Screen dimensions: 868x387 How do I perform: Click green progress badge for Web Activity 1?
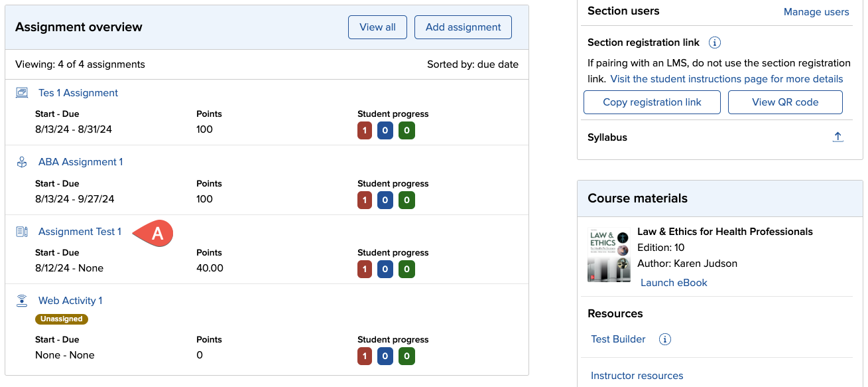tap(407, 356)
